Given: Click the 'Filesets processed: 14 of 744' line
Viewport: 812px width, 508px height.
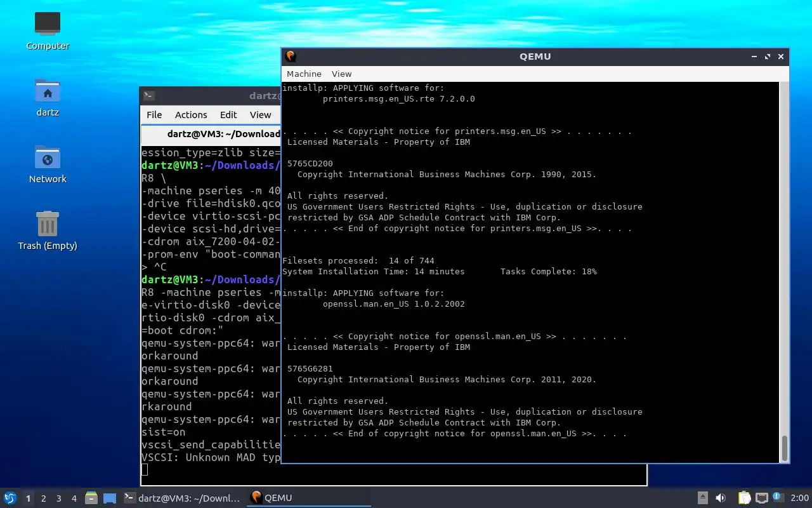Looking at the screenshot, I should coord(358,260).
